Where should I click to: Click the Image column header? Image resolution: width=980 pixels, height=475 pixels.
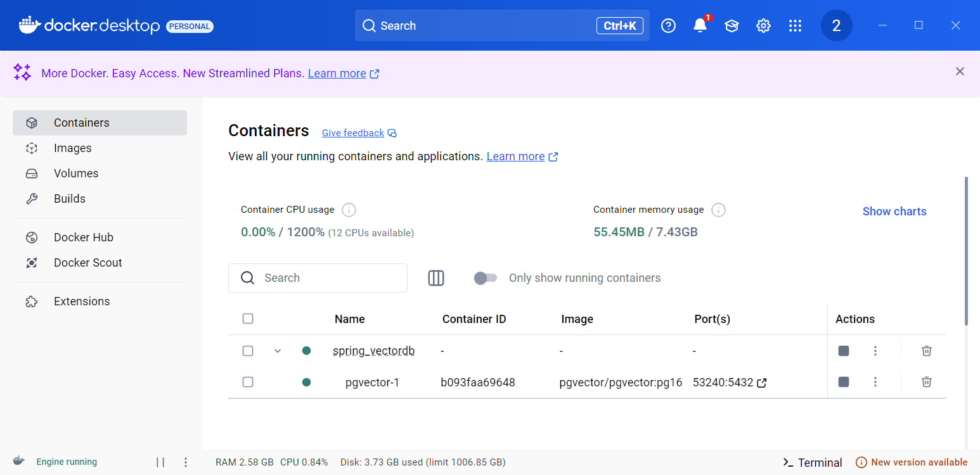pos(577,319)
